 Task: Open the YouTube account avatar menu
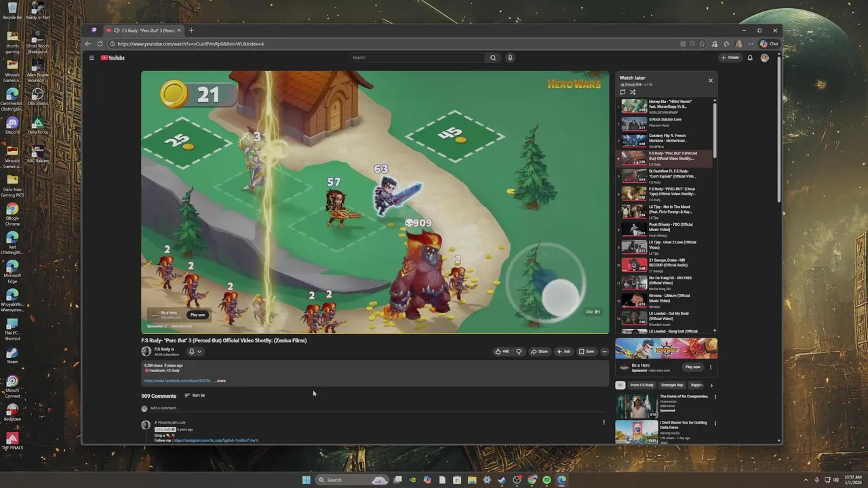[x=765, y=58]
